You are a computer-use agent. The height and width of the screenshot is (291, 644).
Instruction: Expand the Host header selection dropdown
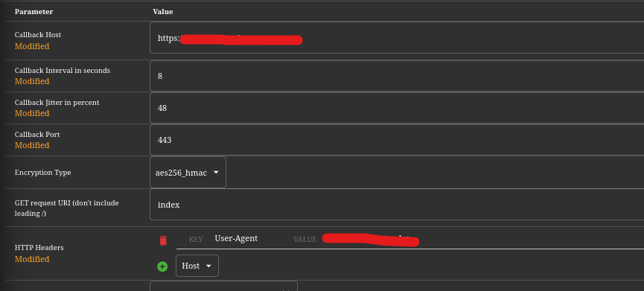(x=197, y=266)
